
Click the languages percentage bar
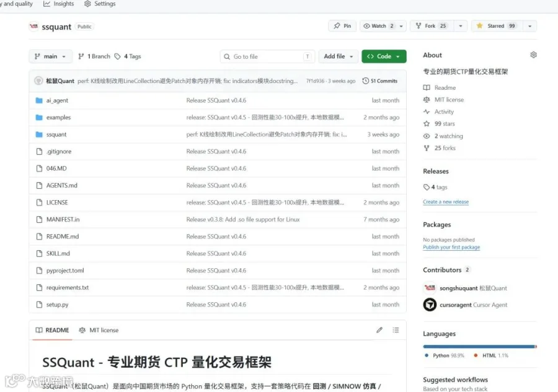click(480, 347)
